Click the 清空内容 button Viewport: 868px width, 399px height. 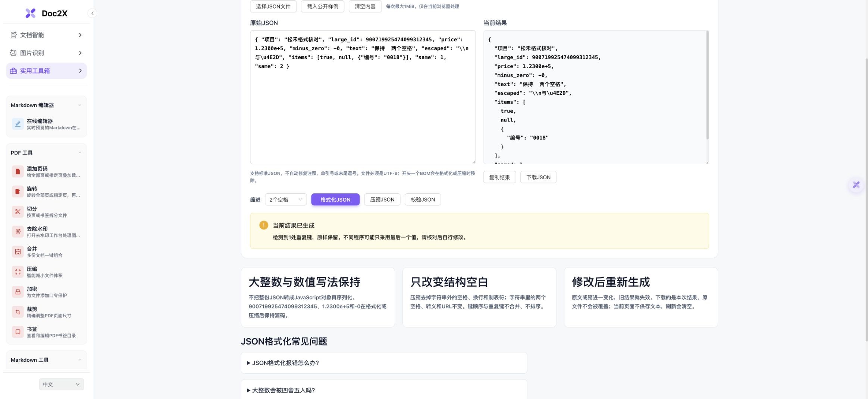[x=365, y=6]
